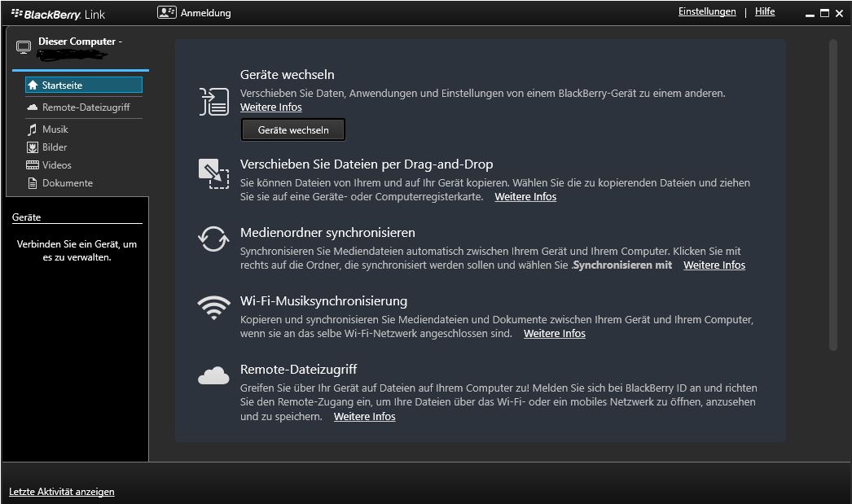Open Remote-Dateizugriff in the sidebar
This screenshot has width=852, height=504.
point(84,107)
